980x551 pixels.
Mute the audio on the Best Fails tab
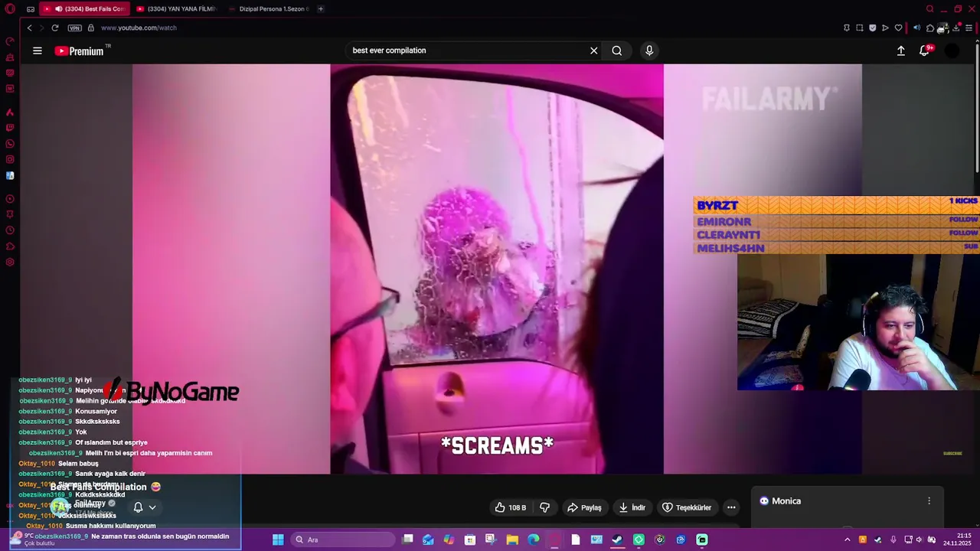[x=59, y=9]
